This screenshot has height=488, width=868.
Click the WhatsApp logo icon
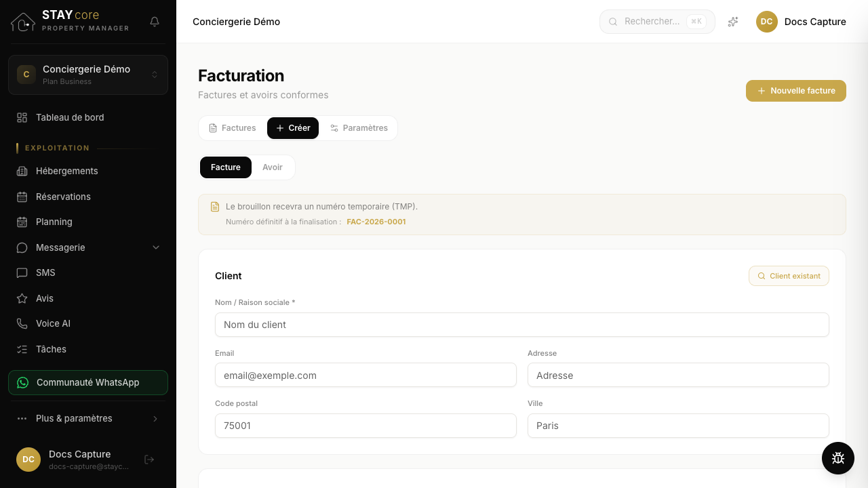point(22,382)
